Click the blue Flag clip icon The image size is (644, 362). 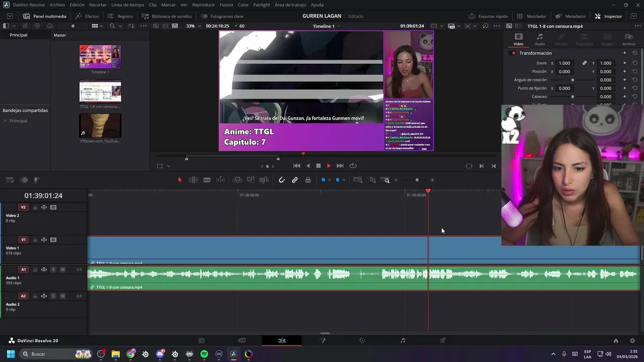coord(323,180)
